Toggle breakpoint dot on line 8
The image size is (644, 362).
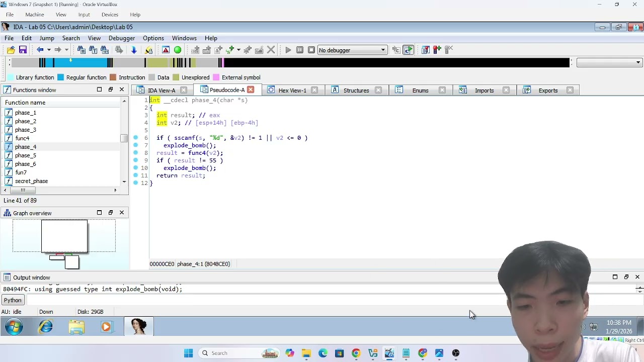135,153
